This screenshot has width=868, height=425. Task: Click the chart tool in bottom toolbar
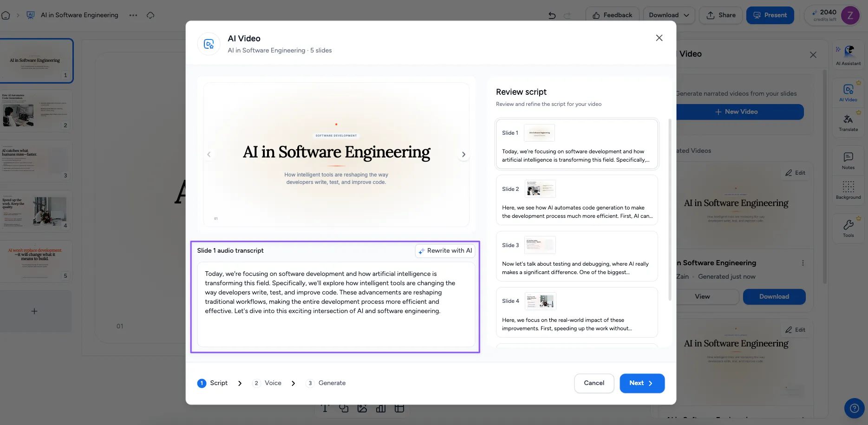[x=381, y=408]
